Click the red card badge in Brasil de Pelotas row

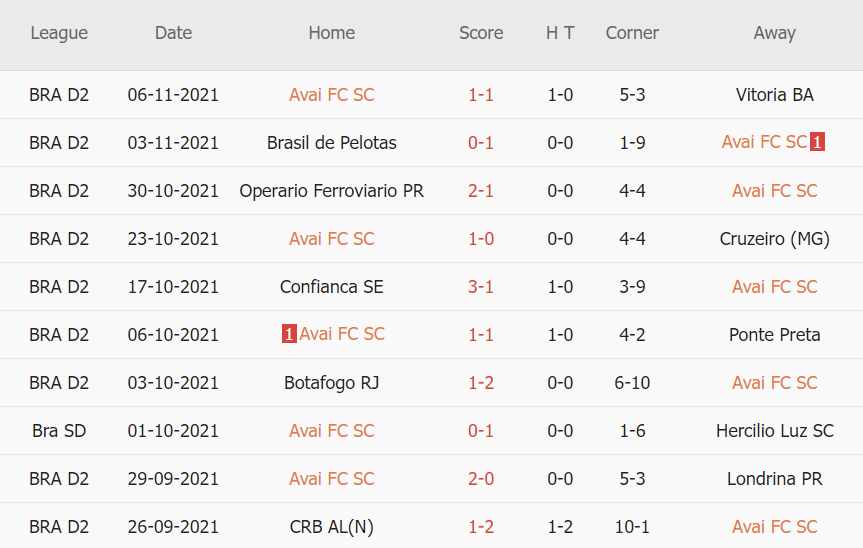pyautogui.click(x=817, y=142)
